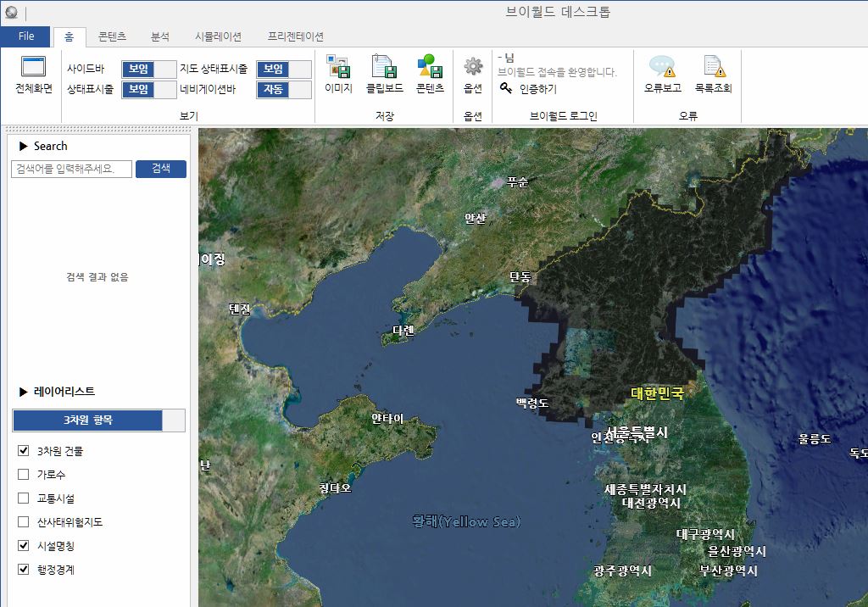Click the 전체화면 fullscreen icon

(33, 66)
